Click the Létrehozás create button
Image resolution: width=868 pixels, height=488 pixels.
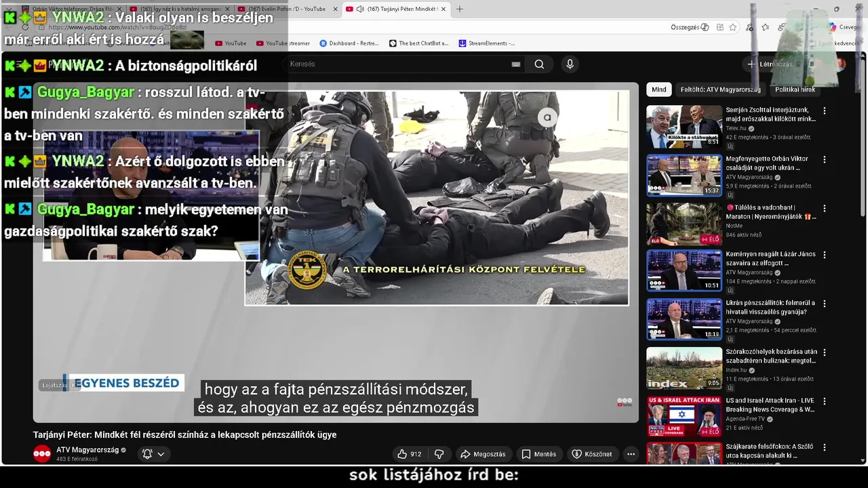(770, 64)
